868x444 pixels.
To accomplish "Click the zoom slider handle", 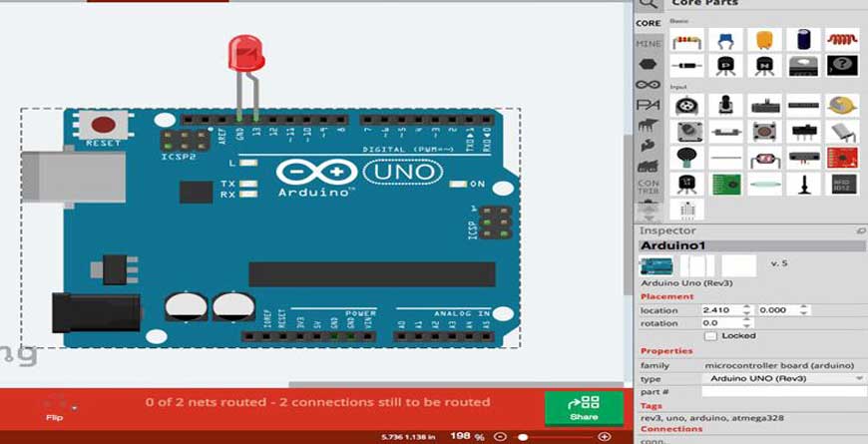I will point(523,437).
